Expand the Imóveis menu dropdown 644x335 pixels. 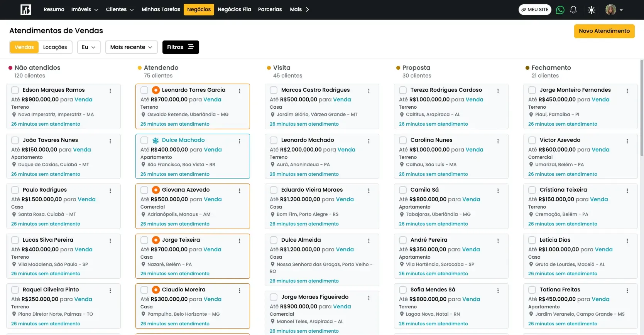click(85, 10)
